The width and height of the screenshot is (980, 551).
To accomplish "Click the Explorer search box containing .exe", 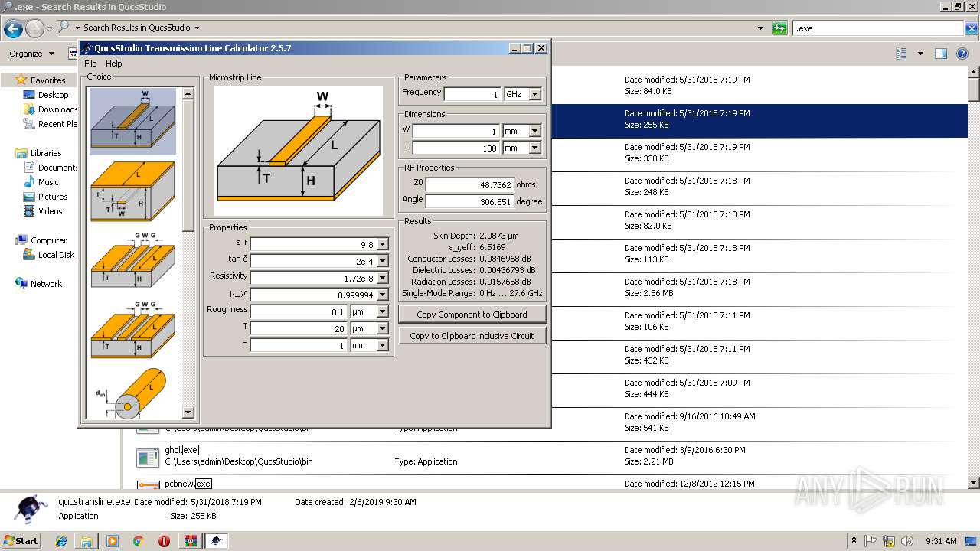I will pyautogui.click(x=877, y=28).
